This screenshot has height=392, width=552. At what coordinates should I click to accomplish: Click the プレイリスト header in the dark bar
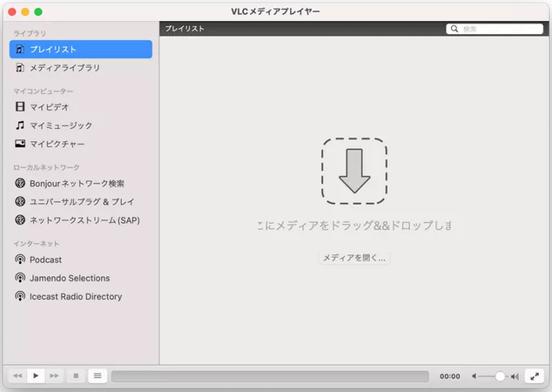(185, 29)
